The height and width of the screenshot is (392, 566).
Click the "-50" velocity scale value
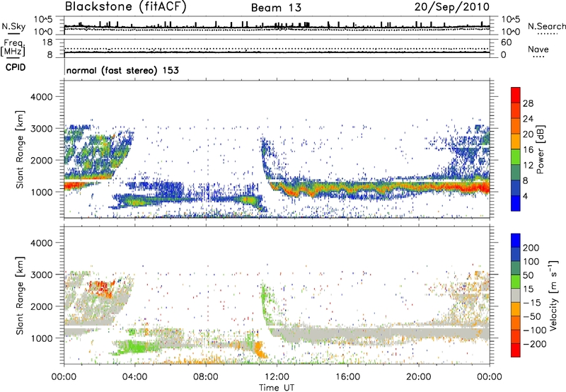[531, 316]
